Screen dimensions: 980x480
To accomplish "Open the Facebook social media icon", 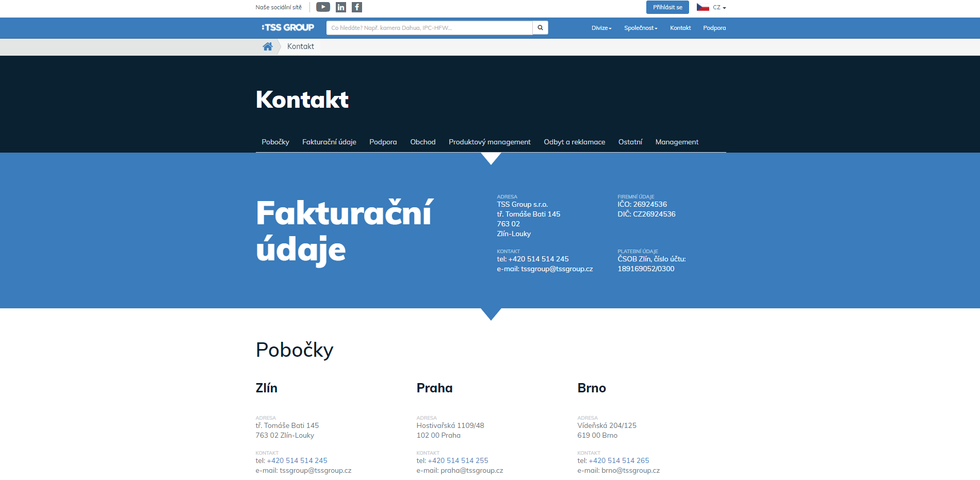I will [357, 7].
